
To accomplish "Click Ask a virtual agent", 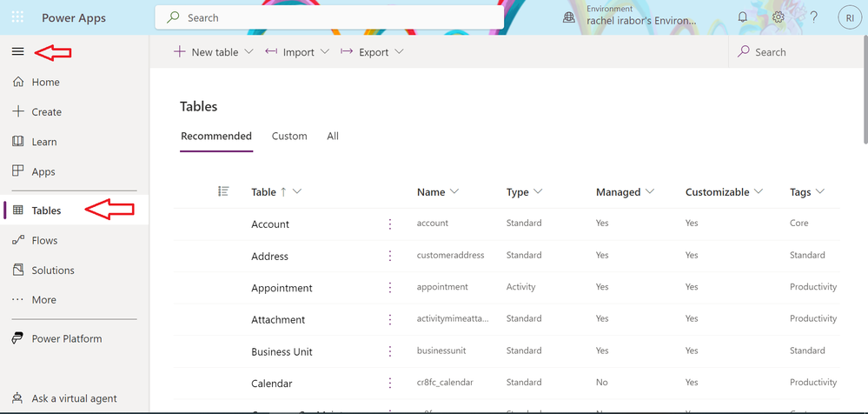I will 74,398.
